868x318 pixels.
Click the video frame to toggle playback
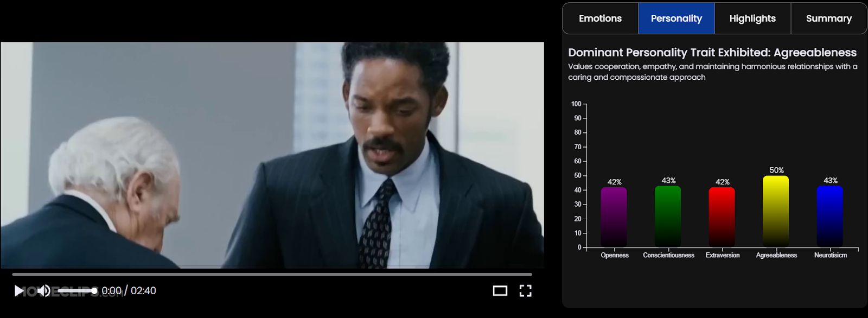pyautogui.click(x=272, y=155)
